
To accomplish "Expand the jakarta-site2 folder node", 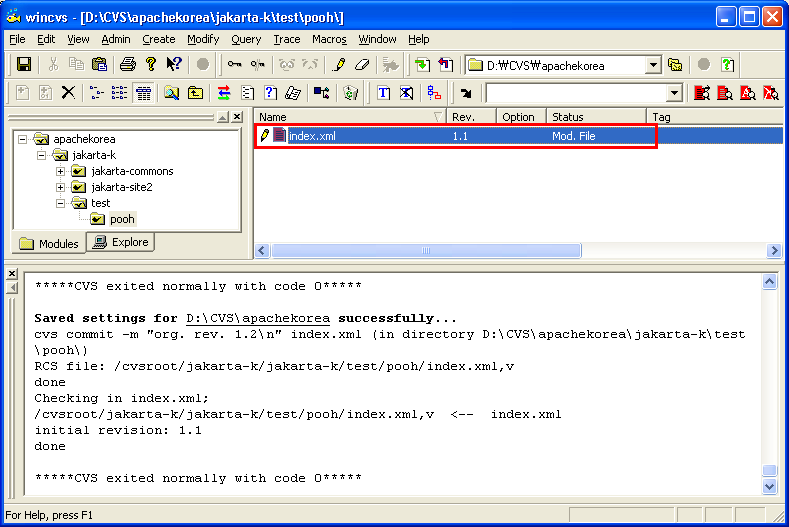I will [x=60, y=187].
